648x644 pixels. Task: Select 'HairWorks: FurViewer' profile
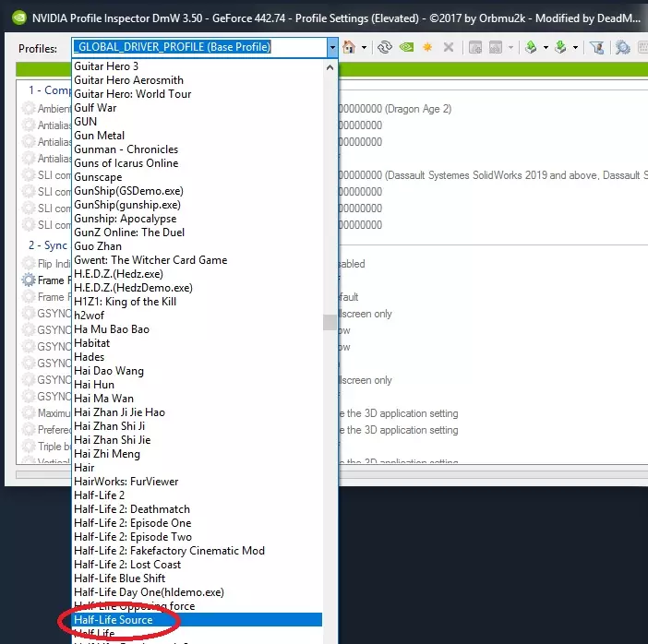(198, 482)
